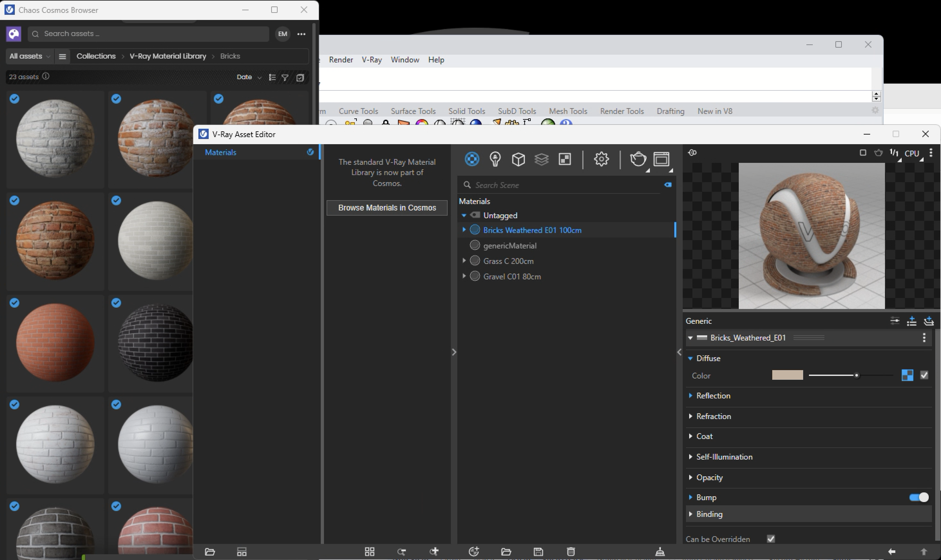Toggle the Bricks_Weathered_E01 layer enable icon
The width and height of the screenshot is (941, 560).
[x=702, y=337]
